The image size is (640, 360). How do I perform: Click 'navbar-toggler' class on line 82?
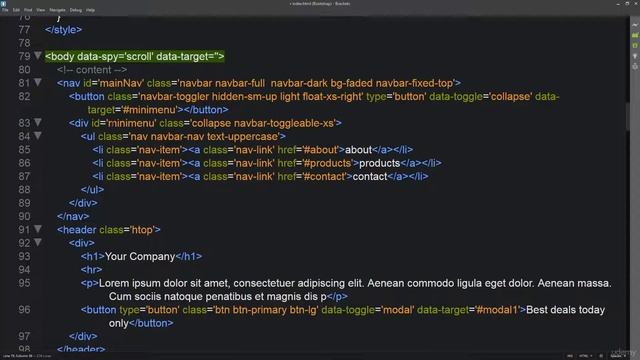174,97
